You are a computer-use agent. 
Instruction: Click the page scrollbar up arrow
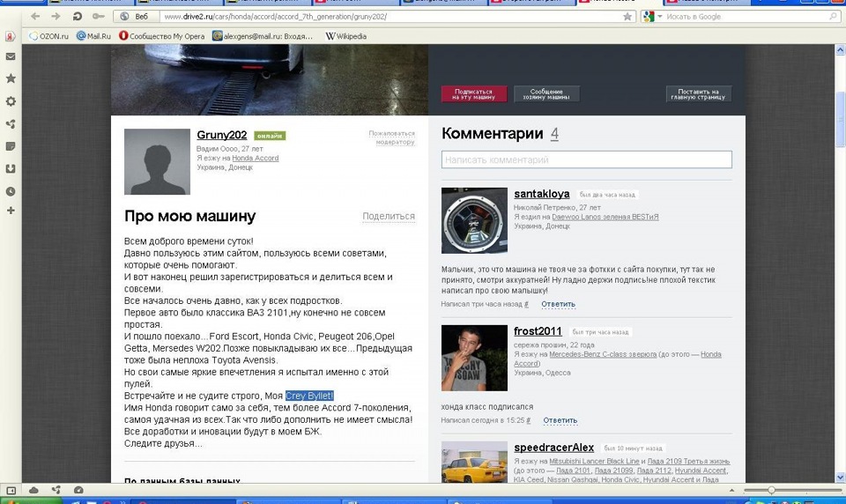pyautogui.click(x=840, y=50)
